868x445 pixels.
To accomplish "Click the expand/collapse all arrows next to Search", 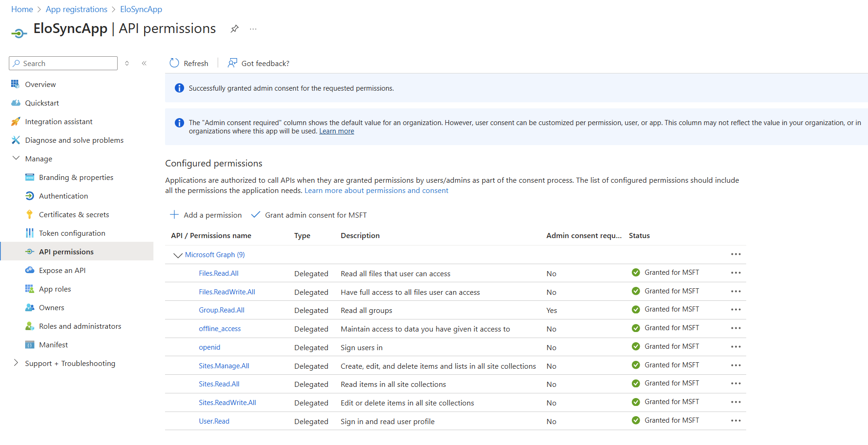I will pos(127,63).
